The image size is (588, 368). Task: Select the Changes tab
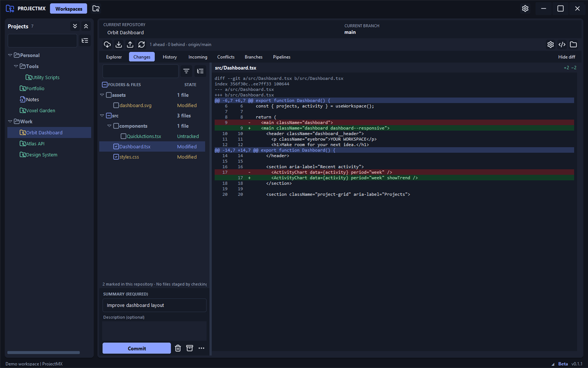tap(142, 57)
